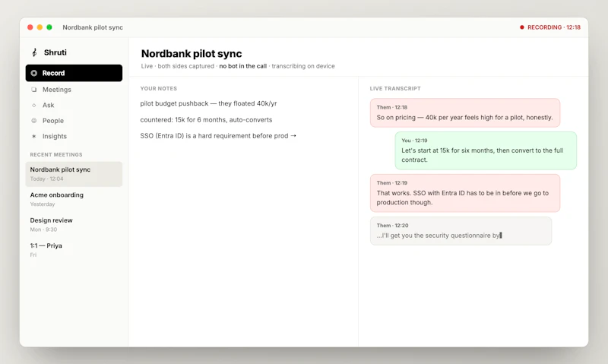Viewport: 608px width, 364px height.
Task: Click the Nordbank pilot sync page heading
Action: [192, 53]
